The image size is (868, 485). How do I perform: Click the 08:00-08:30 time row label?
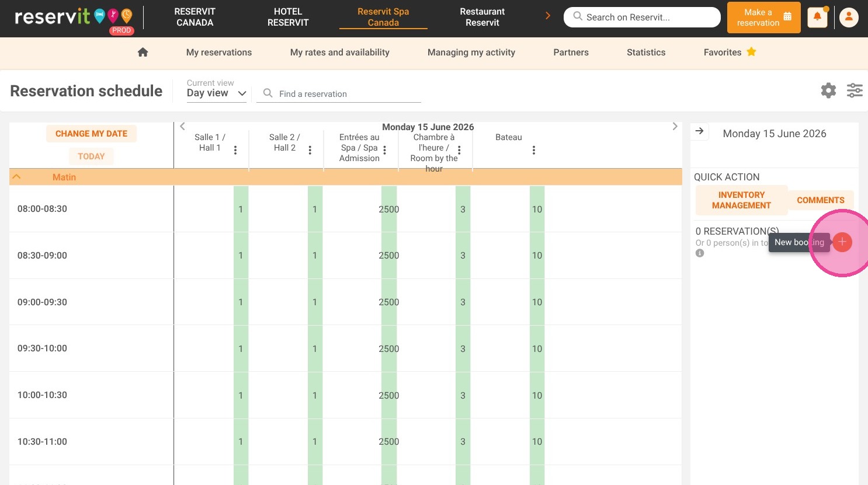click(42, 209)
